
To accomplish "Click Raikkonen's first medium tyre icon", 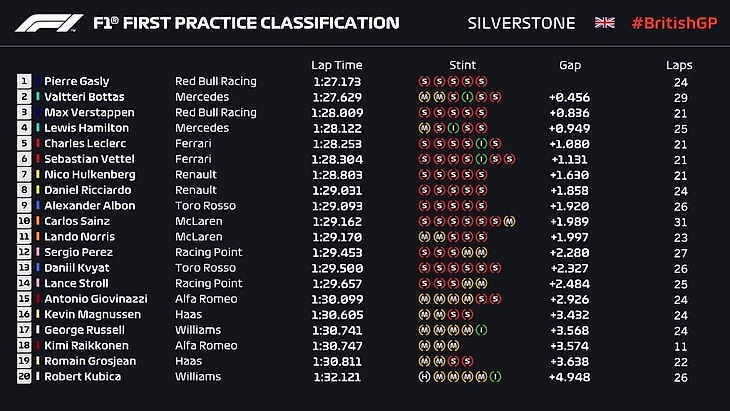I will tap(425, 346).
